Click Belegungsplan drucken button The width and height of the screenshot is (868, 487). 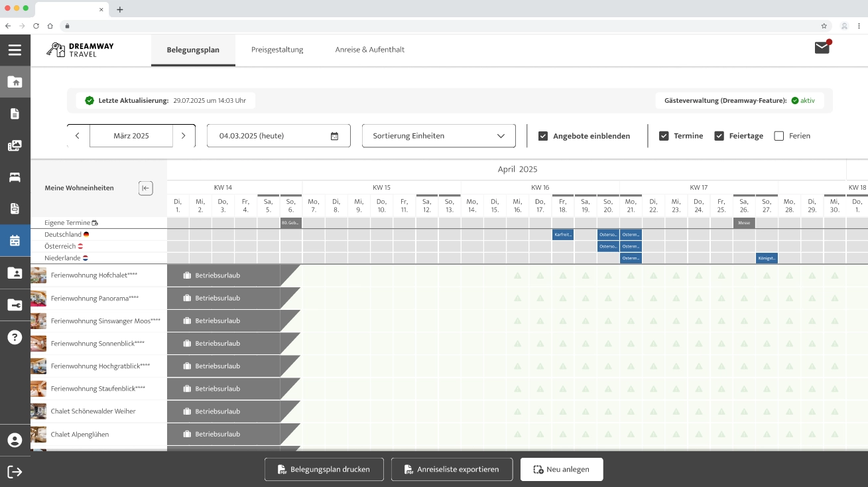point(324,469)
